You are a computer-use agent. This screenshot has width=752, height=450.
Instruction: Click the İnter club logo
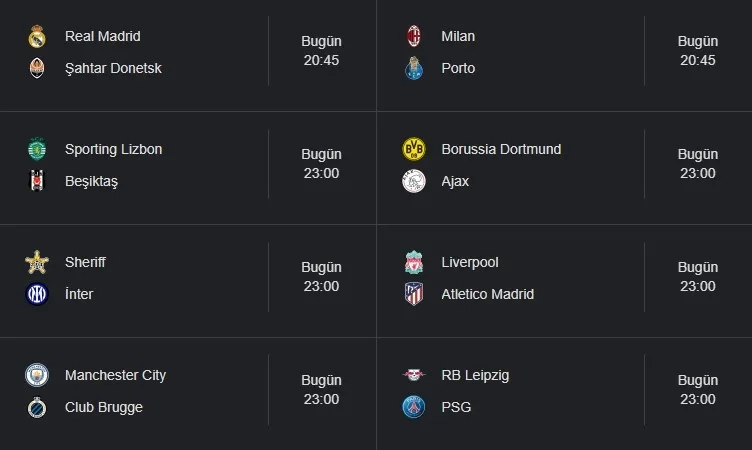click(x=37, y=295)
